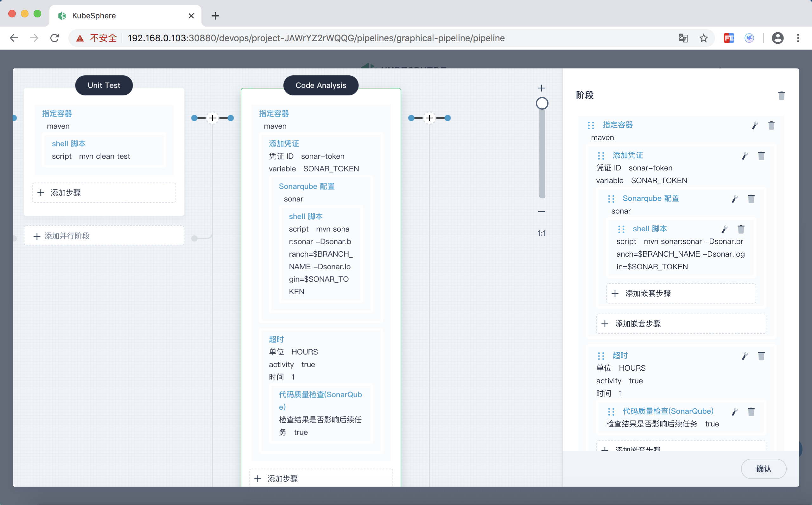Bookmark this page with star icon
Viewport: 812px width, 505px height.
[703, 38]
